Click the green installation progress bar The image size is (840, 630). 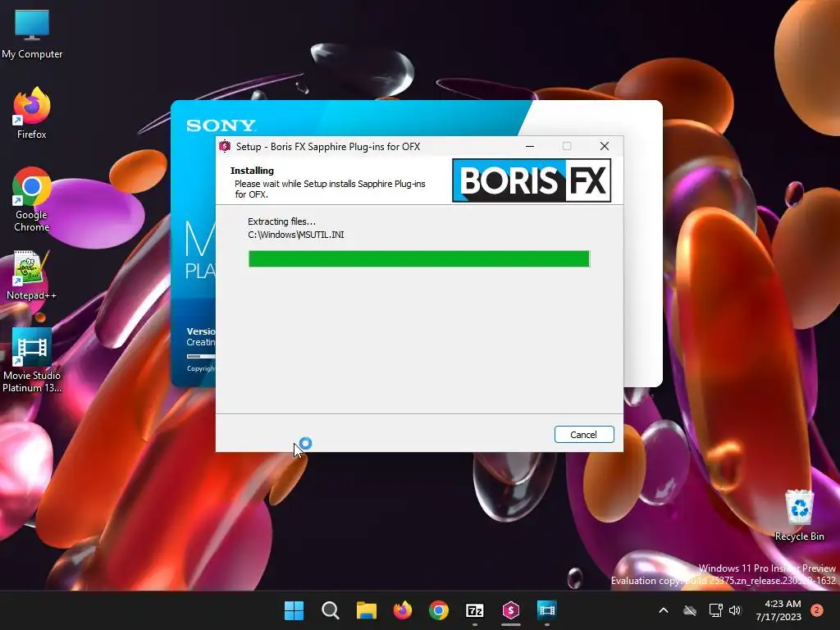point(419,258)
